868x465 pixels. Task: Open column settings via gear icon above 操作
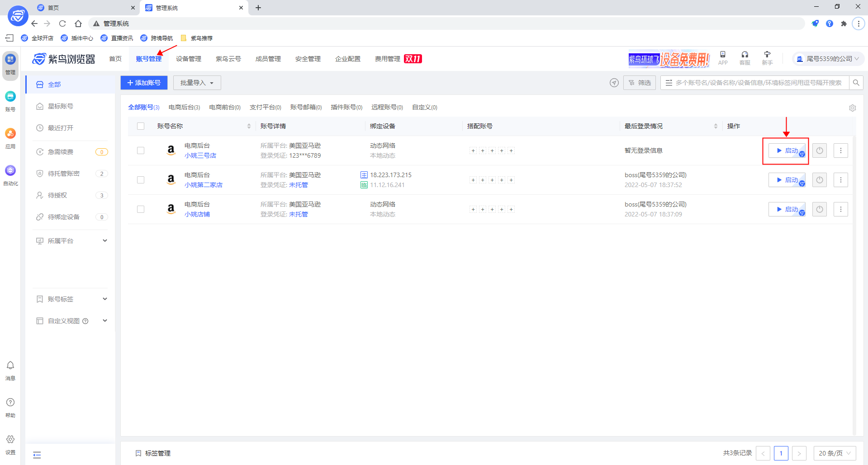[852, 108]
